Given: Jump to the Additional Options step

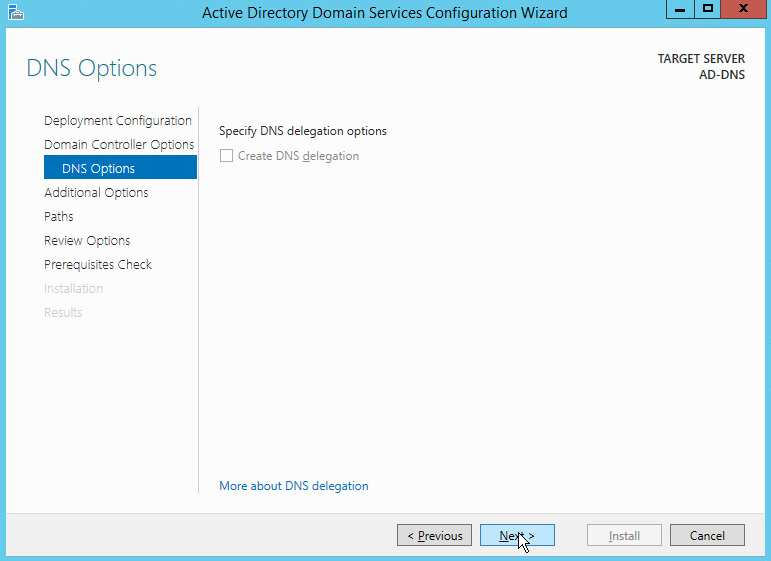Looking at the screenshot, I should [96, 193].
